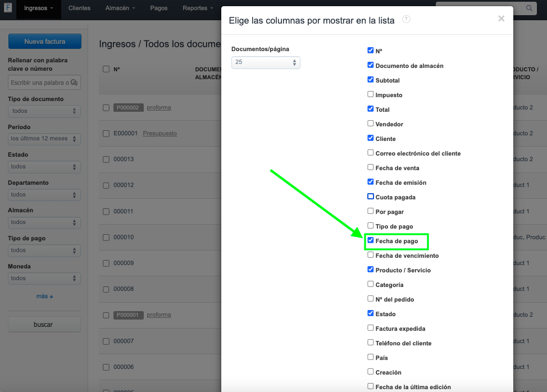This screenshot has height=392, width=547.
Task: Enable the Impuesto column checkbox
Action: click(371, 94)
